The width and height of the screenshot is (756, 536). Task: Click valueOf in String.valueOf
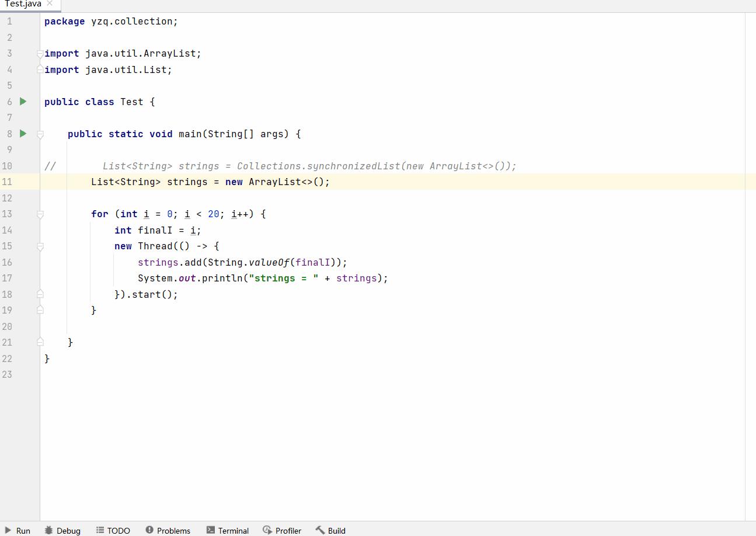(269, 262)
